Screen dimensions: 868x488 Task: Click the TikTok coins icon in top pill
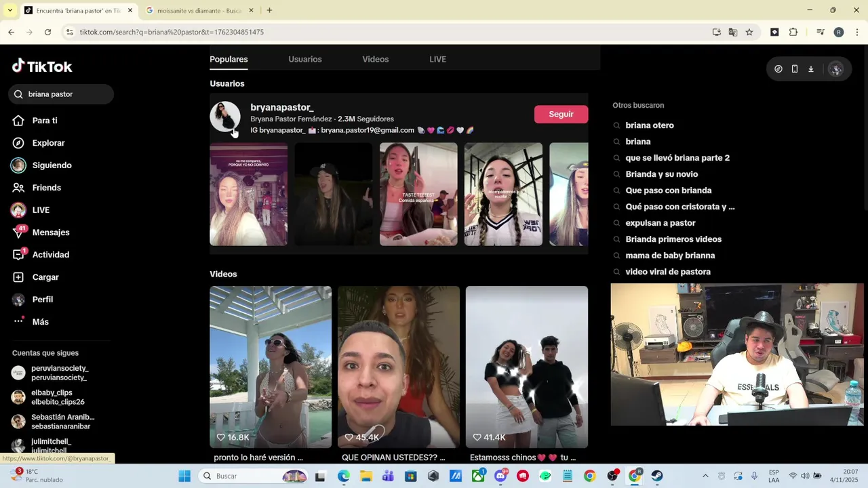[x=778, y=69]
